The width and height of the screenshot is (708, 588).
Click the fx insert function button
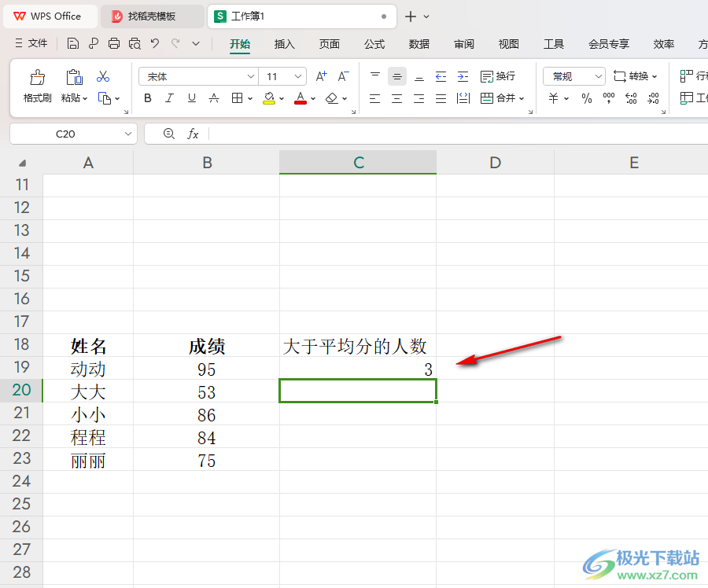[193, 134]
